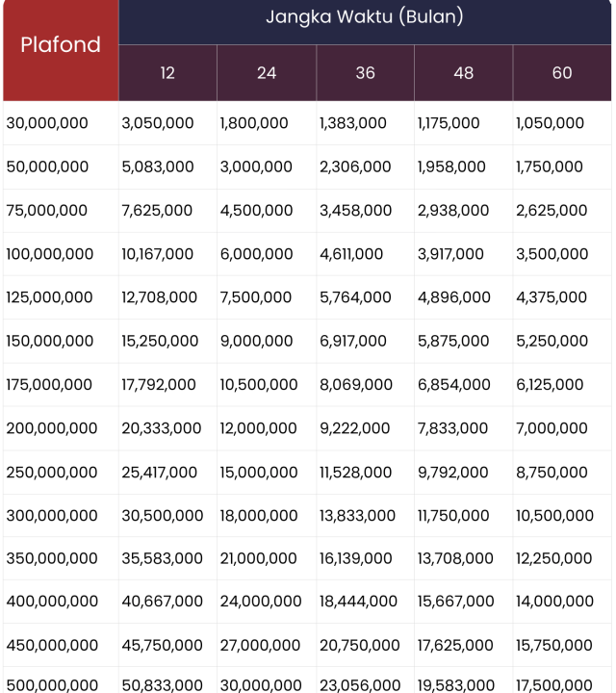The image size is (616, 693).
Task: Select the 12 month column header
Action: pyautogui.click(x=167, y=73)
